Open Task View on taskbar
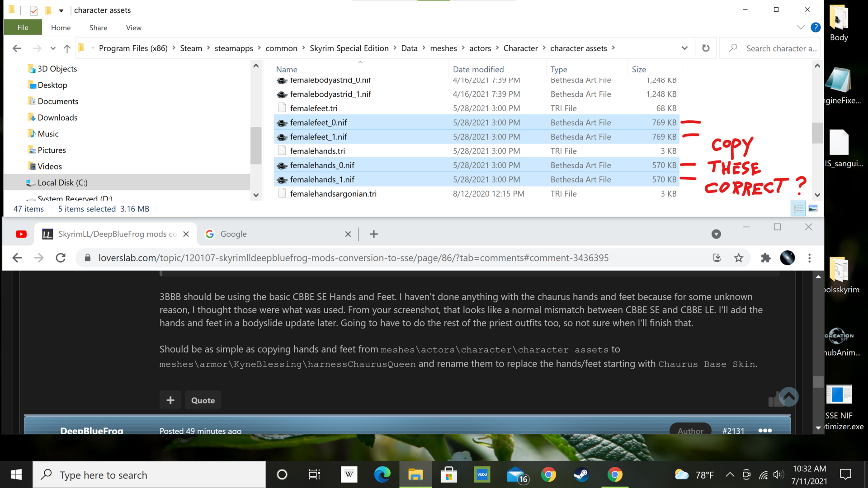868x488 pixels. pyautogui.click(x=314, y=475)
